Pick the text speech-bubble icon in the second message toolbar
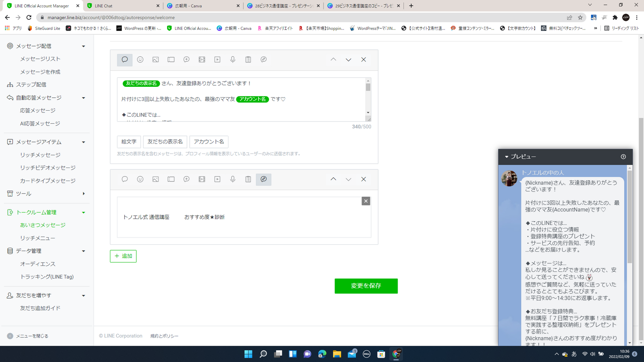This screenshot has height=362, width=644. (x=125, y=179)
